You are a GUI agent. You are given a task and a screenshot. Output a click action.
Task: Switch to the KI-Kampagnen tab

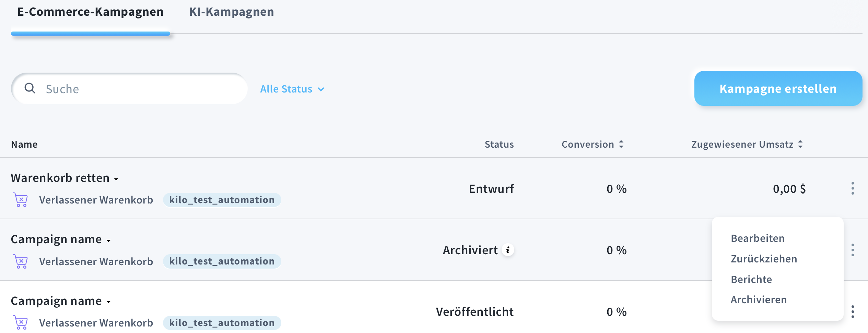(x=232, y=12)
